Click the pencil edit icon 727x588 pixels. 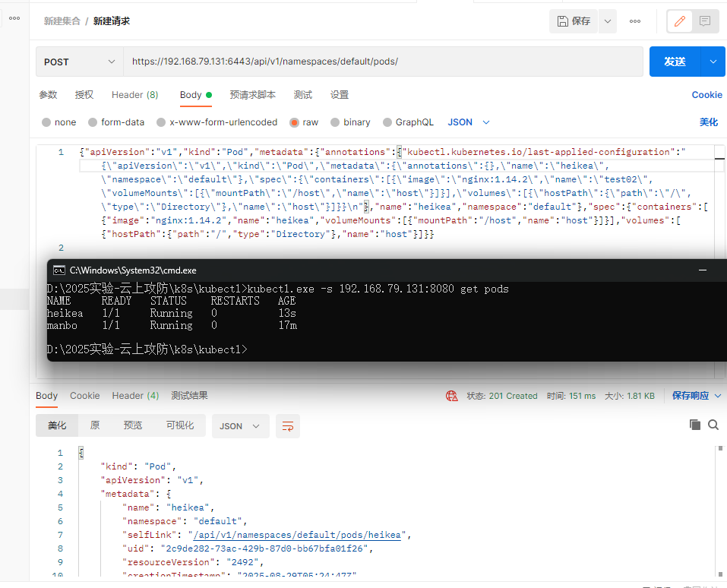click(680, 21)
